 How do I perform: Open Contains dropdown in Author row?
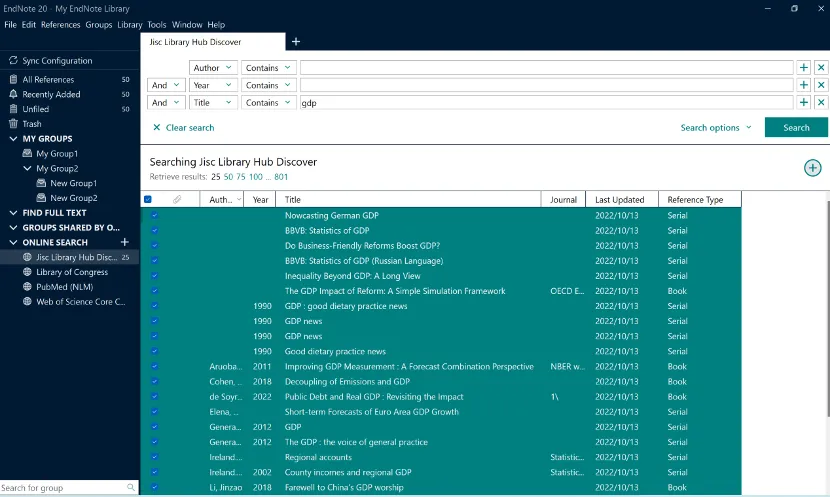pyautogui.click(x=268, y=68)
